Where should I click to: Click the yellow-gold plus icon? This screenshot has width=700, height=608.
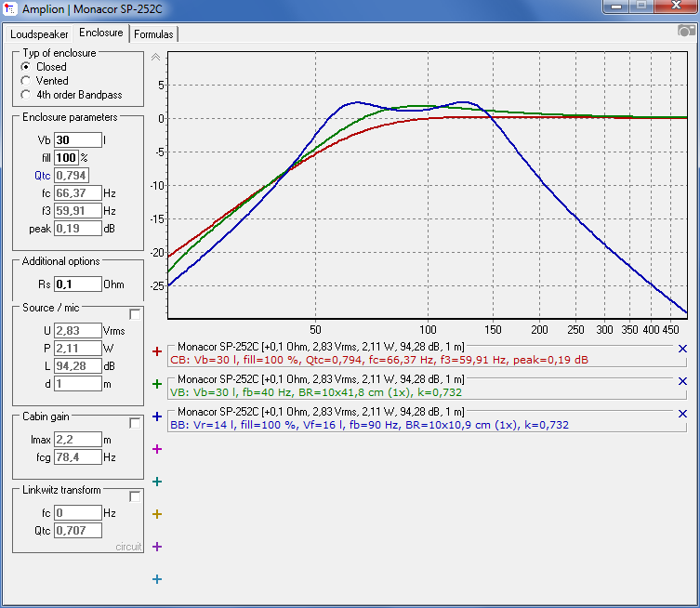(x=157, y=514)
